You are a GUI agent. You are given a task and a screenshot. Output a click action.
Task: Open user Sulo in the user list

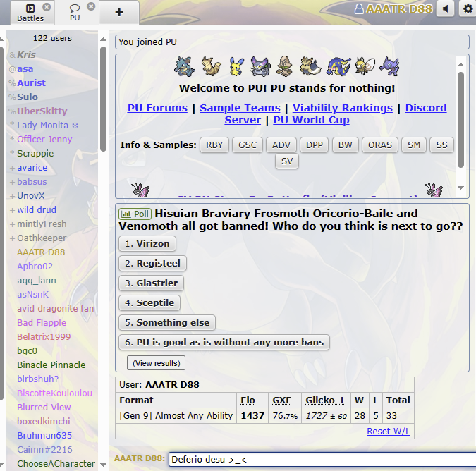(28, 97)
